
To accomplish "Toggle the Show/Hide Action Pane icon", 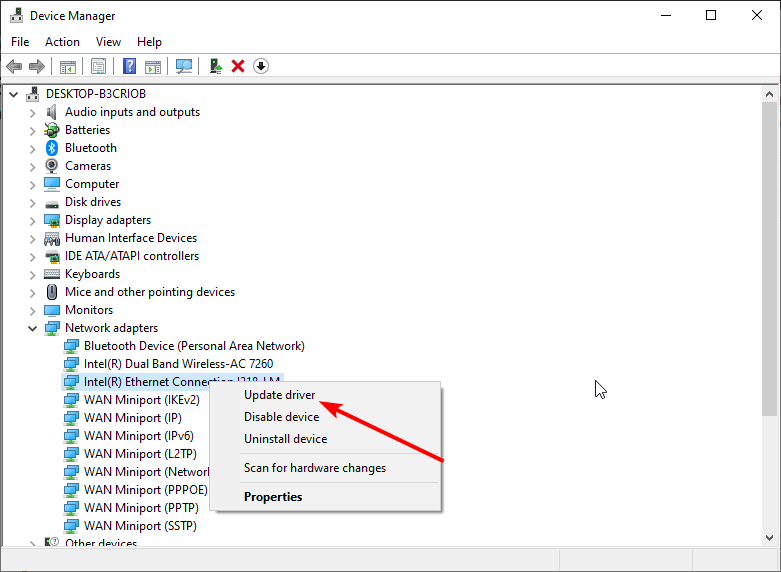I will click(x=153, y=66).
